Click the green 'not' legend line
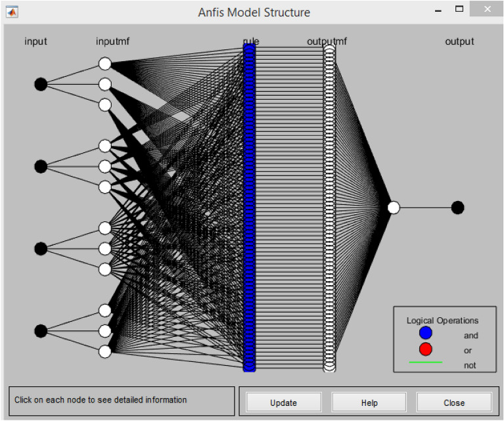Image resolution: width=504 pixels, height=421 pixels. (x=426, y=362)
